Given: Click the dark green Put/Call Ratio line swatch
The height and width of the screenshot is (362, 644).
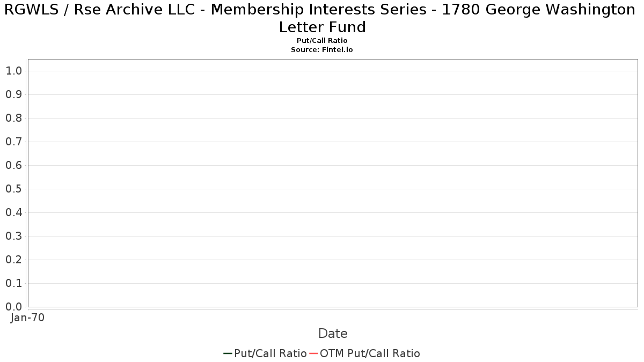Looking at the screenshot, I should (228, 353).
